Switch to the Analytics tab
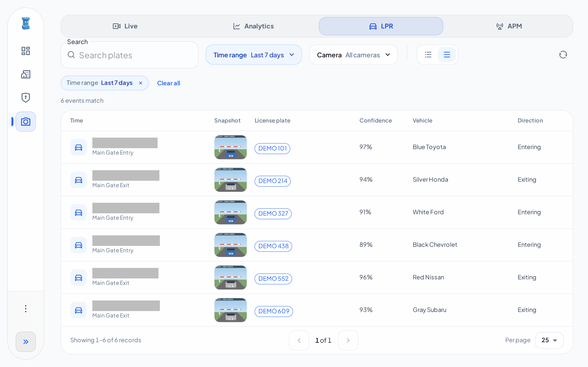The image size is (588, 367). [253, 26]
